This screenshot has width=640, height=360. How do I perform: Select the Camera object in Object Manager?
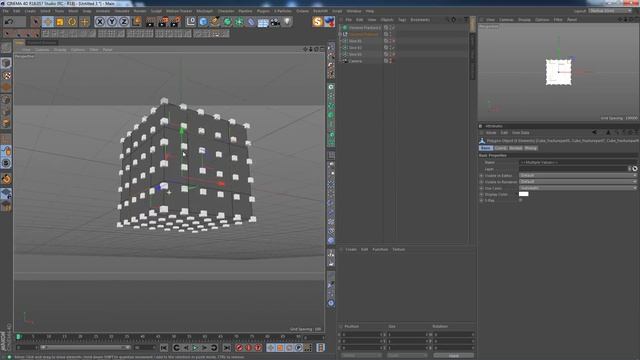click(356, 61)
